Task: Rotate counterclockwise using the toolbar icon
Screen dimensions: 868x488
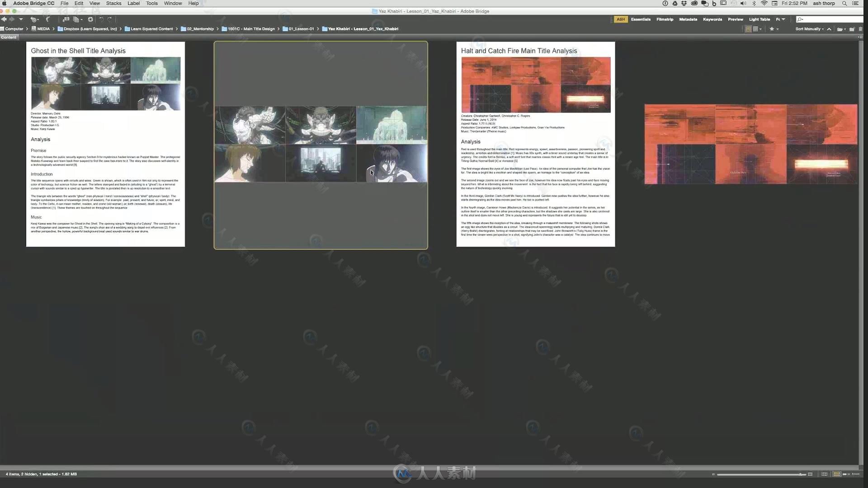Action: click(101, 19)
